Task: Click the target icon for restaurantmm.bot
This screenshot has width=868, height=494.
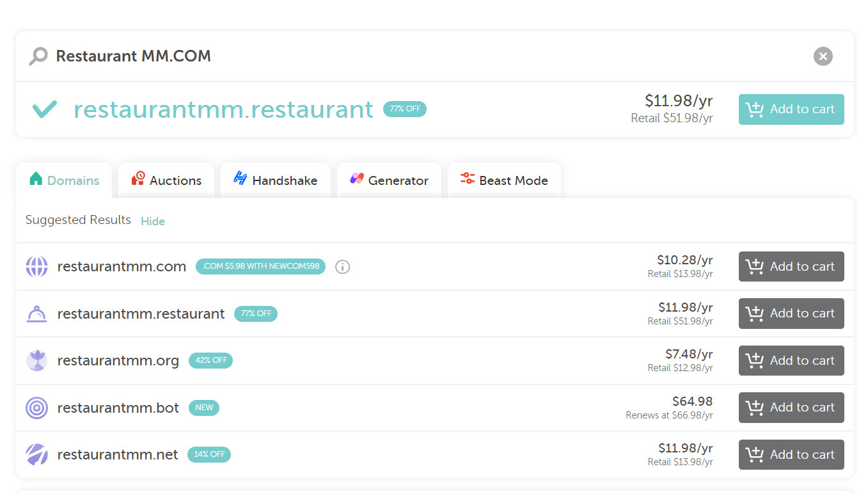Action: (37, 408)
